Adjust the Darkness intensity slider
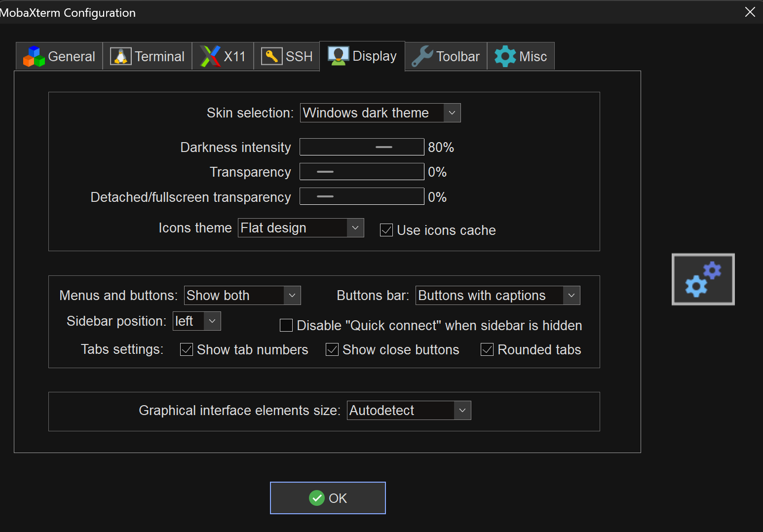Screen dimensions: 763x532 coord(362,147)
